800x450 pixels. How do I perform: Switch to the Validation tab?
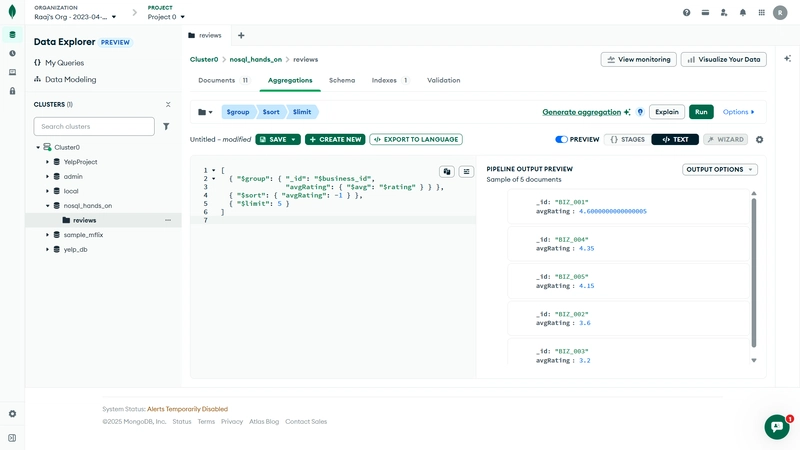(443, 80)
